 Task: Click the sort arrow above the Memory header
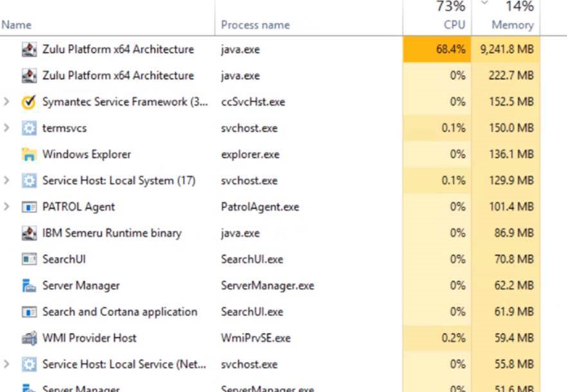tap(484, 3)
